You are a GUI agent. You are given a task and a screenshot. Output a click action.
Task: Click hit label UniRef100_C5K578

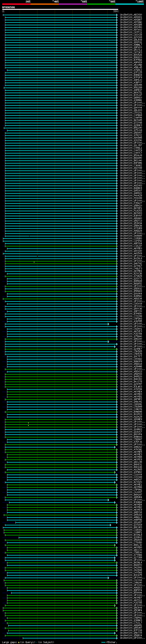[x=131, y=354]
